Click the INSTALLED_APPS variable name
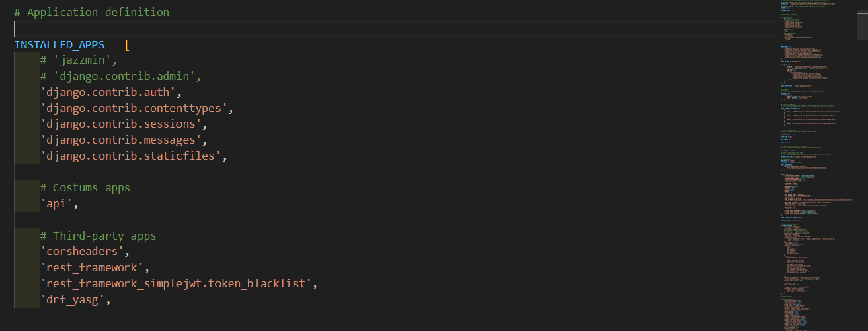868x331 pixels. pyautogui.click(x=59, y=44)
